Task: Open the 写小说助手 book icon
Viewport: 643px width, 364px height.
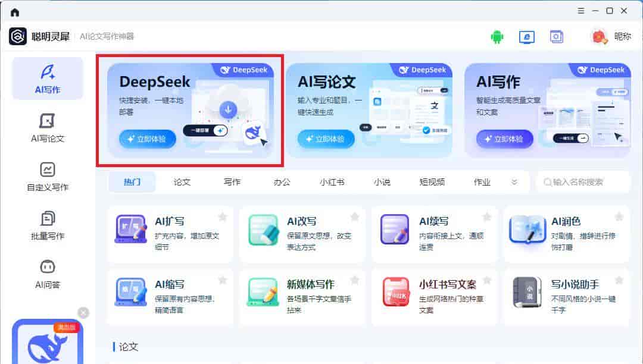Action: [x=527, y=292]
